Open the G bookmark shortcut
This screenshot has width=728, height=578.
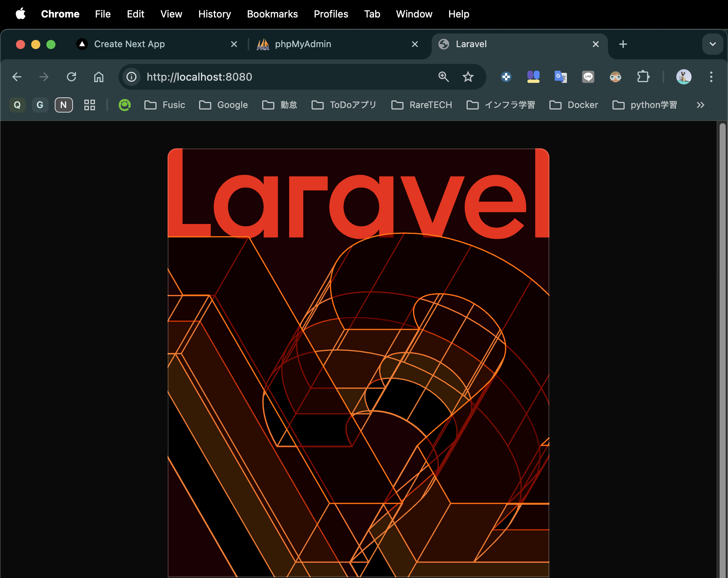tap(40, 105)
